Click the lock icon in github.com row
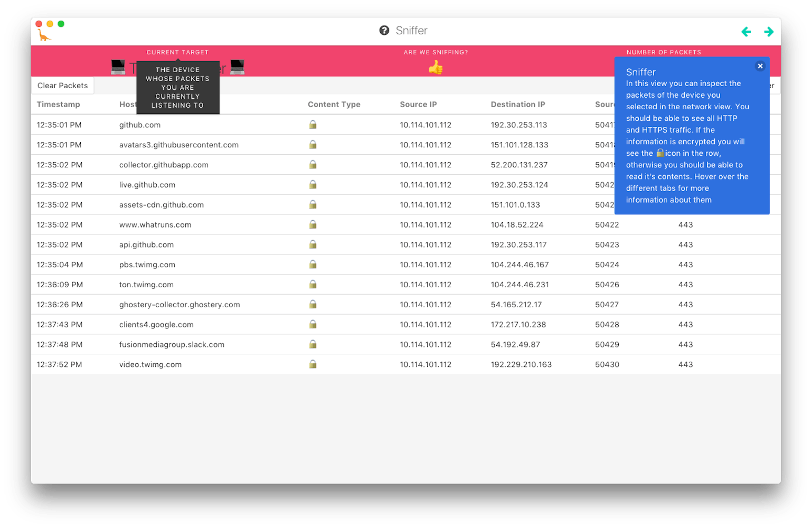812x528 pixels. (313, 125)
